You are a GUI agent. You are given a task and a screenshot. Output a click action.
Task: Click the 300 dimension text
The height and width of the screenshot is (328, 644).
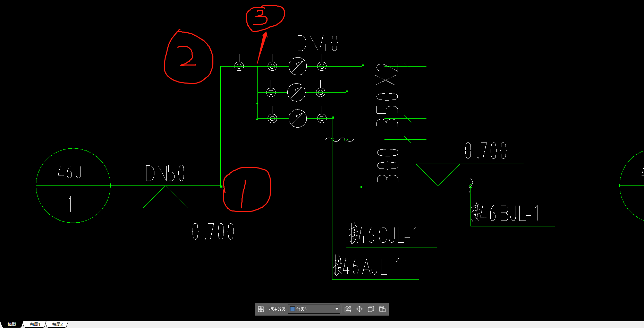387,166
